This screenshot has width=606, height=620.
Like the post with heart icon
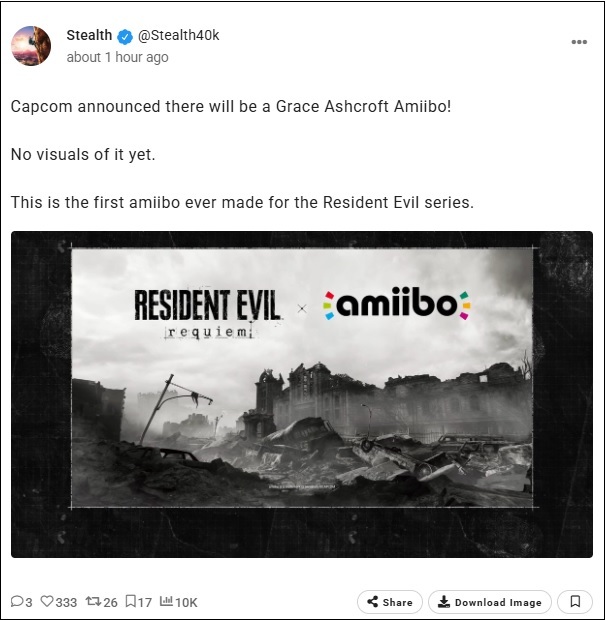47,601
